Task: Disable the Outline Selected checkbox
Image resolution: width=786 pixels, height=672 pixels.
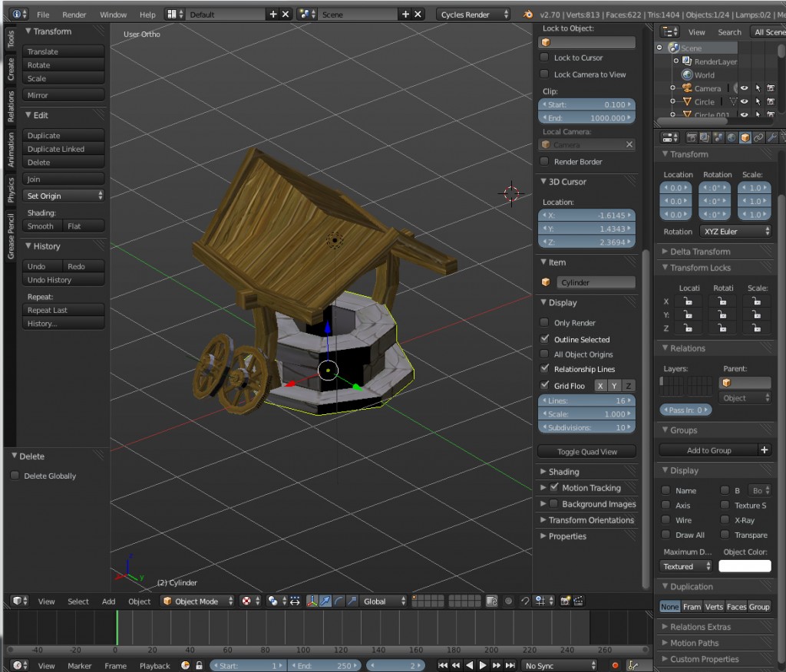Action: click(545, 339)
